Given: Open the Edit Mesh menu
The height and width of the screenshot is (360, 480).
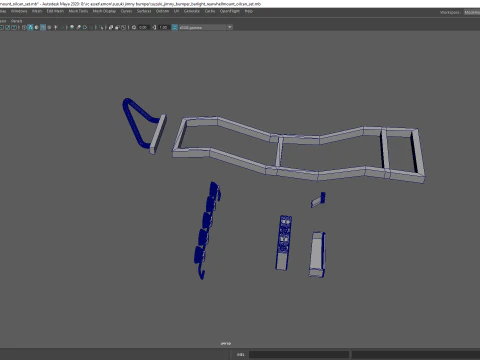Looking at the screenshot, I should [55, 11].
